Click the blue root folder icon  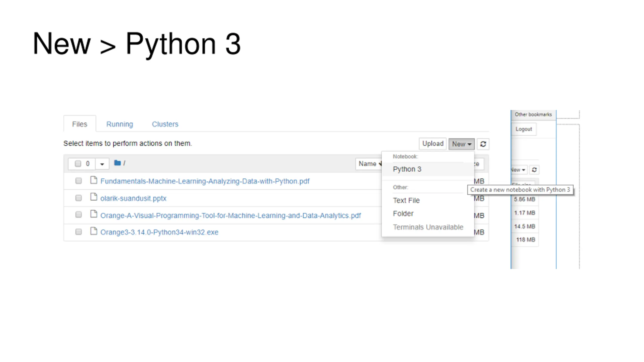point(117,163)
